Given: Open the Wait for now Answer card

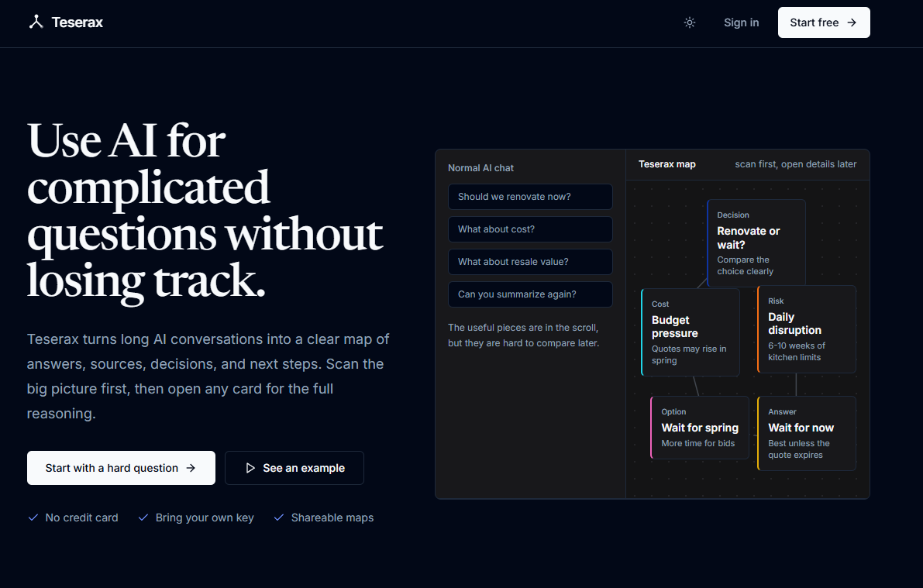Looking at the screenshot, I should [x=807, y=433].
